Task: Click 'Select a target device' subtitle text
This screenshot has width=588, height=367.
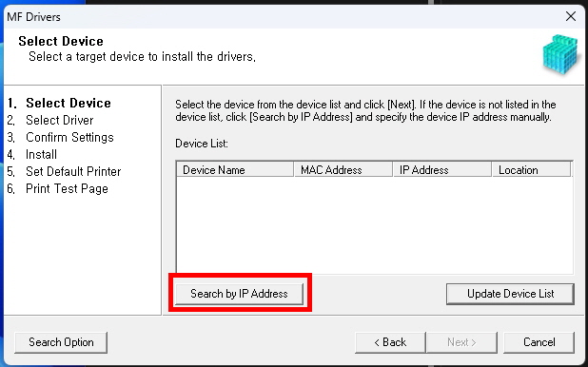Action: point(142,57)
